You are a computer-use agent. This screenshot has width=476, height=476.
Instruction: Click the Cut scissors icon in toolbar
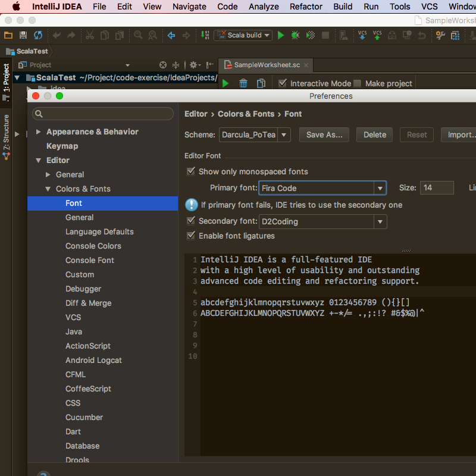pyautogui.click(x=89, y=36)
